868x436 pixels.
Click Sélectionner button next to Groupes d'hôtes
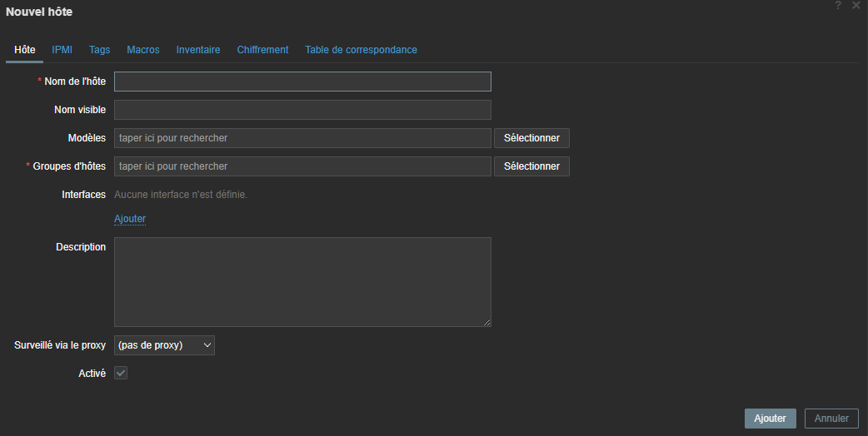pos(531,166)
